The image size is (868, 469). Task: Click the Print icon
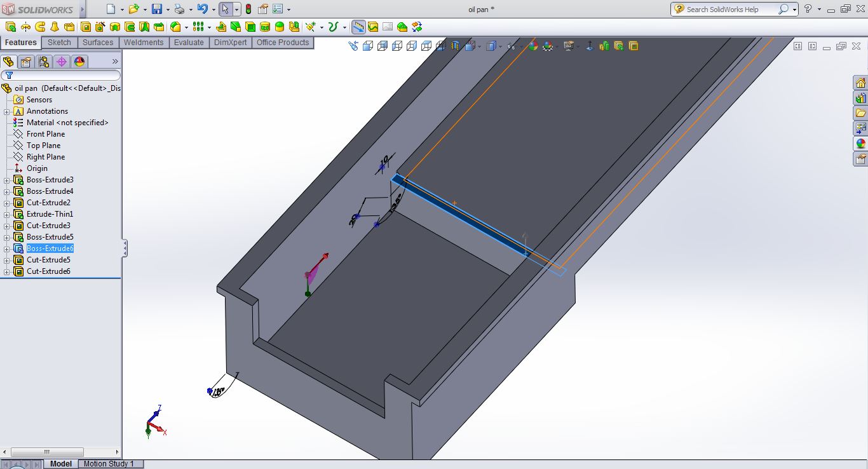(x=179, y=9)
